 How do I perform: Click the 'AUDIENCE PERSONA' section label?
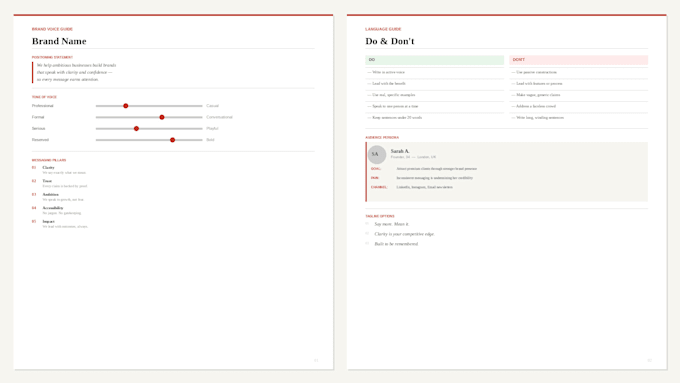[x=382, y=137]
